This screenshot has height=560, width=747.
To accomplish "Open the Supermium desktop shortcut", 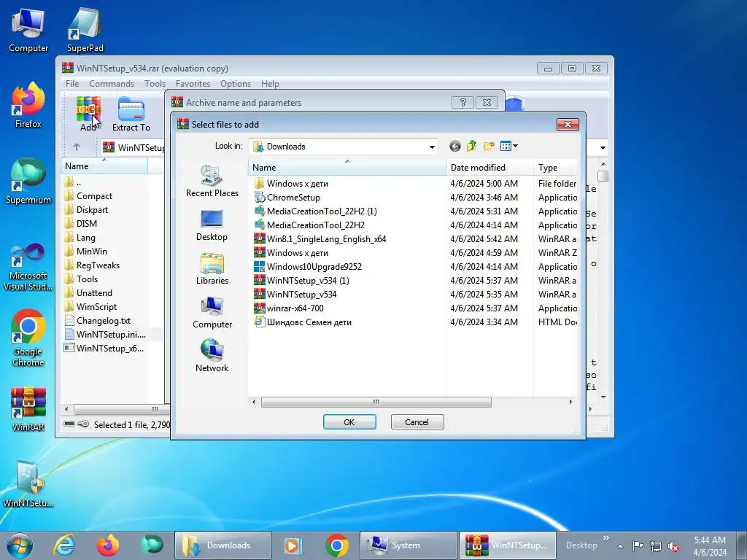I will [x=28, y=182].
